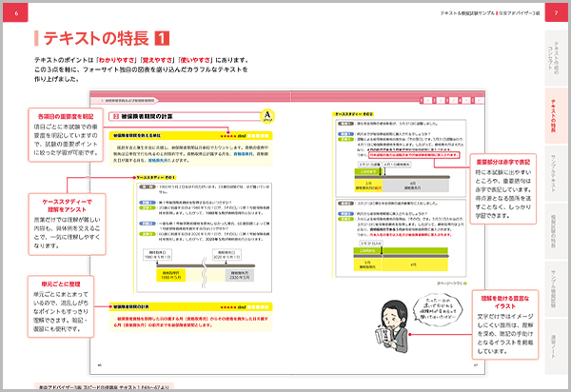This screenshot has width=571, height=392.
Task: Click the footer source note テキスト1 P46~47より
Action: (x=104, y=387)
